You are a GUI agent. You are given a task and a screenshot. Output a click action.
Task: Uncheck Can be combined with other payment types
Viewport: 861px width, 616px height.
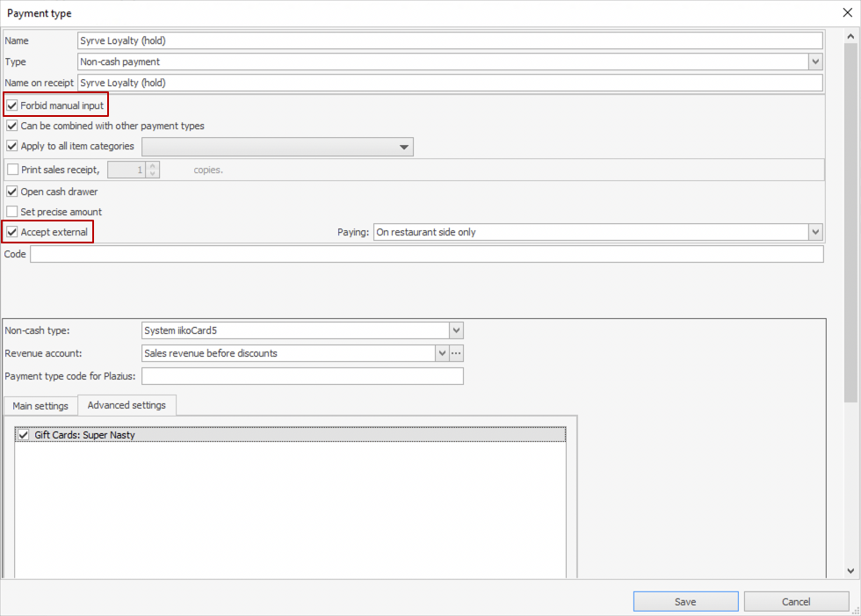click(x=12, y=126)
